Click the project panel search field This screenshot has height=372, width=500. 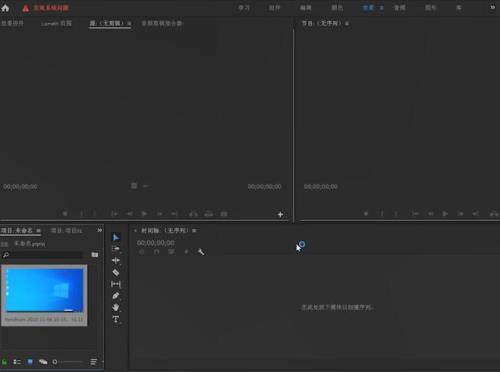(43, 255)
